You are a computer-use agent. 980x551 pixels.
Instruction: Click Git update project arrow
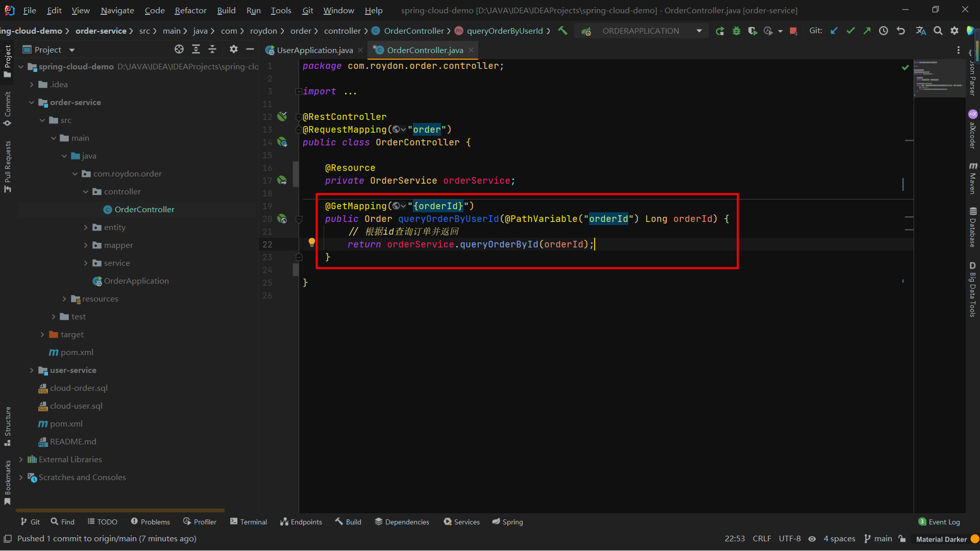click(x=834, y=31)
